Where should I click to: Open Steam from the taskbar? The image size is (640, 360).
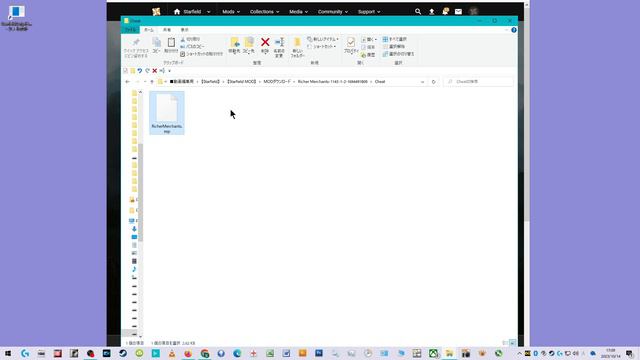(x=123, y=353)
